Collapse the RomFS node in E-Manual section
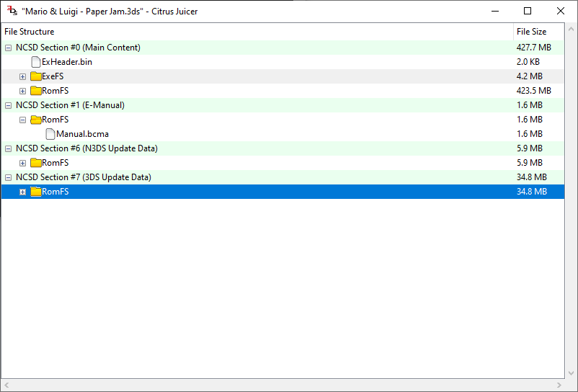Viewport: 578px width, 392px height. pos(22,120)
